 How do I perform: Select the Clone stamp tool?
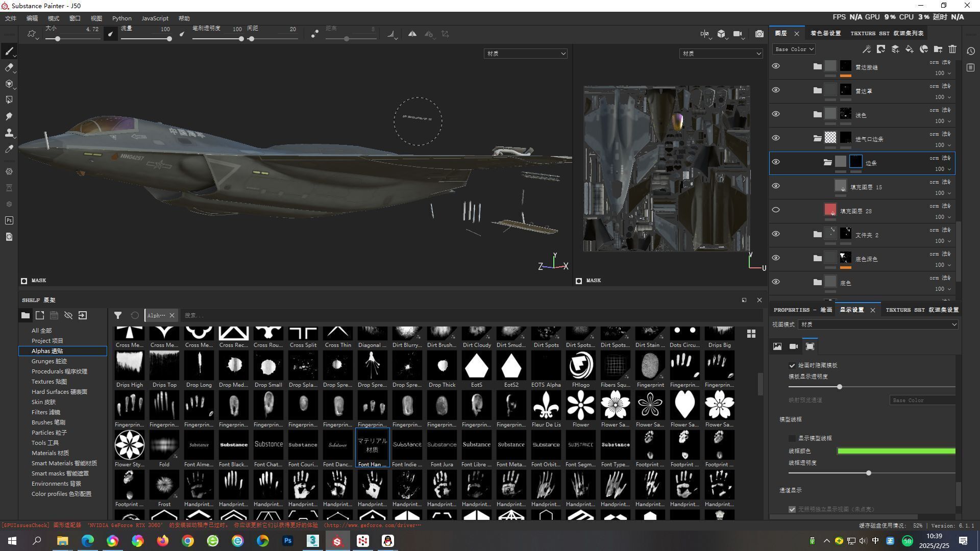pyautogui.click(x=9, y=133)
